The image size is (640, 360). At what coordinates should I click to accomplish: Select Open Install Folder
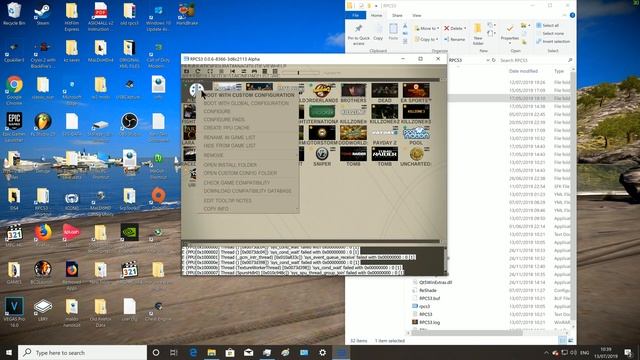click(230, 165)
